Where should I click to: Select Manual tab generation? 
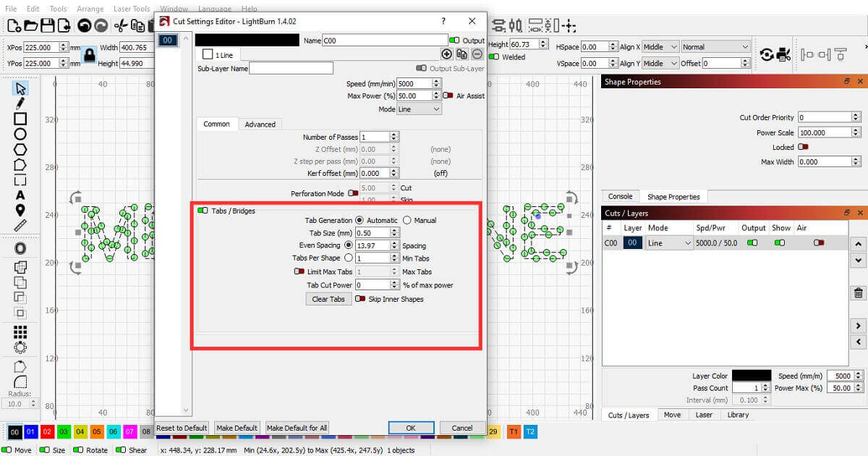pyautogui.click(x=407, y=220)
